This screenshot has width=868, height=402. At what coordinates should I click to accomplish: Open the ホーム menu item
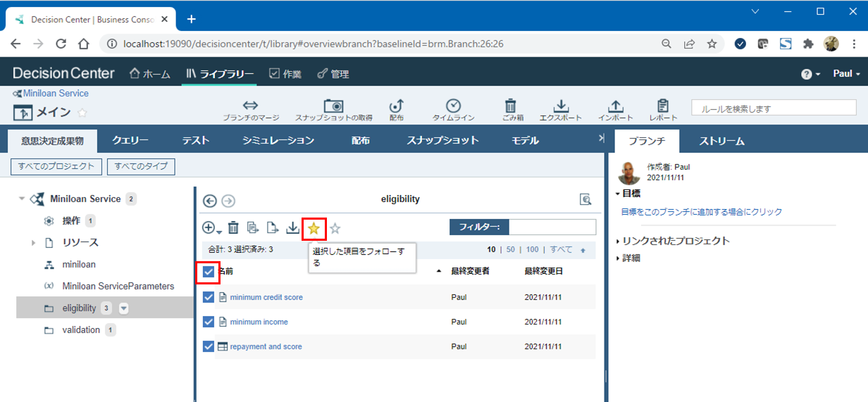point(150,74)
